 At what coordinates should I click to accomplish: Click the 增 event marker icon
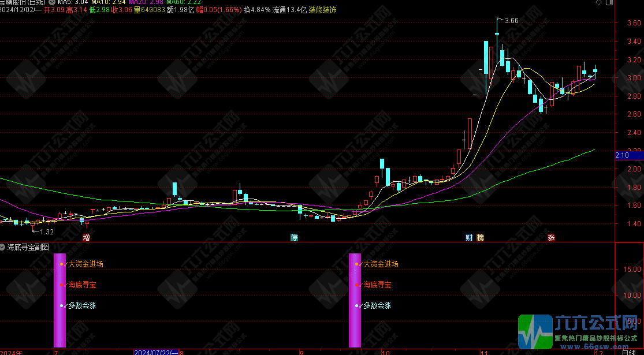[87, 237]
